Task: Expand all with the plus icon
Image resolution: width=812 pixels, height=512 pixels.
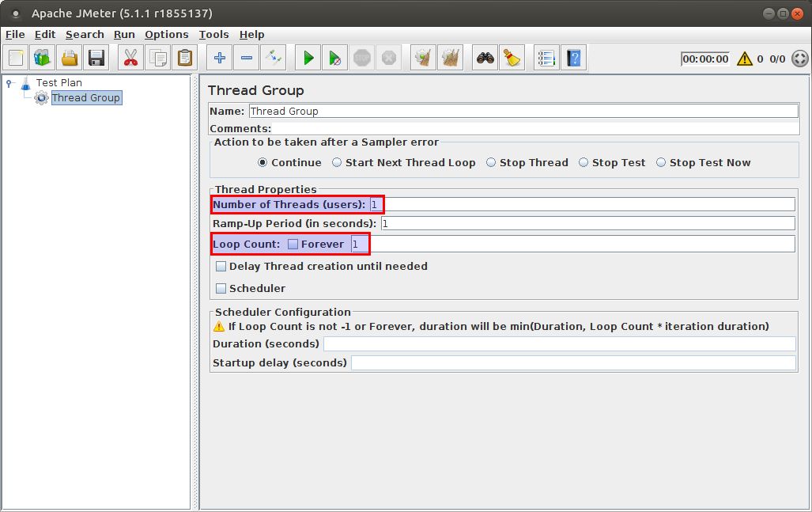Action: [220, 58]
